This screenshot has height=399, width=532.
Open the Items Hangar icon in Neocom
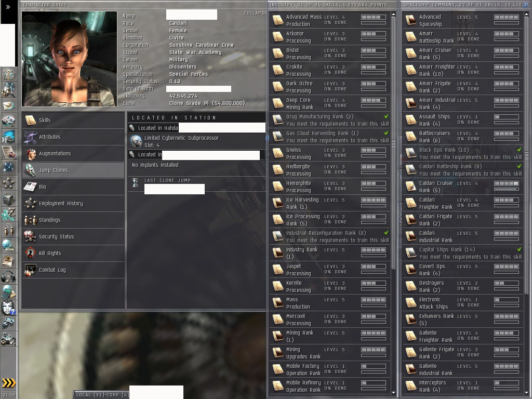pos(8,339)
